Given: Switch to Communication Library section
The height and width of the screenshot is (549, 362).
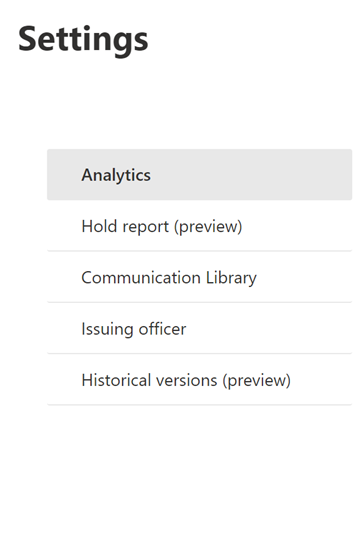Looking at the screenshot, I should [x=200, y=277].
